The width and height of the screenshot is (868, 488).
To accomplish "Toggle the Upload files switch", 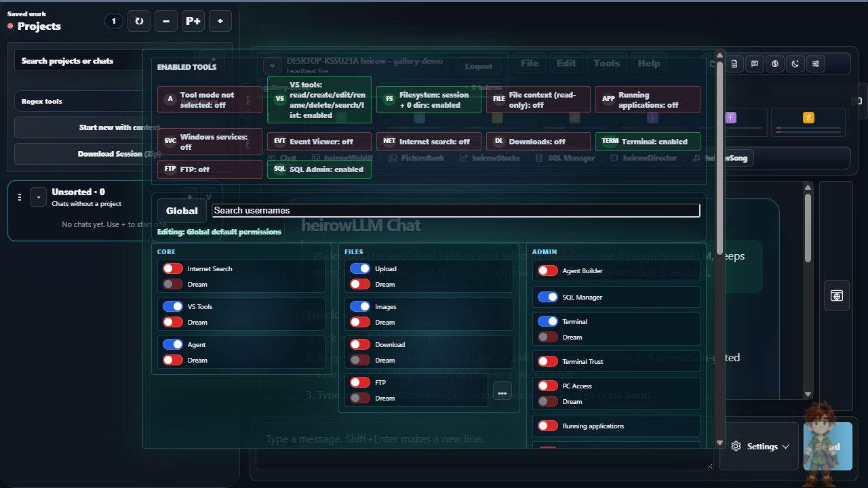I will coord(360,269).
